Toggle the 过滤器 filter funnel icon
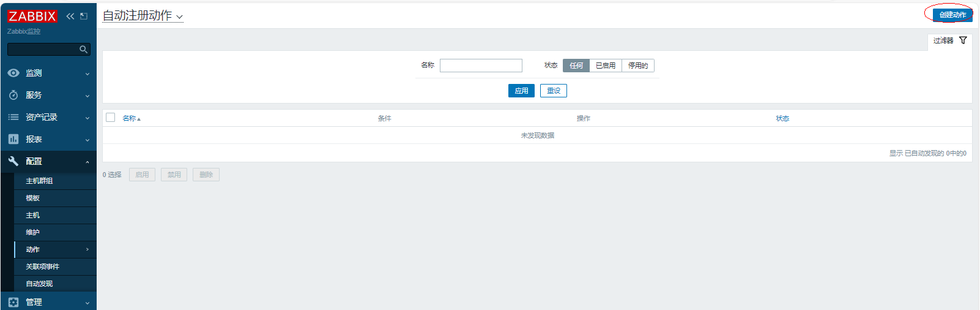This screenshot has height=310, width=980. click(963, 40)
